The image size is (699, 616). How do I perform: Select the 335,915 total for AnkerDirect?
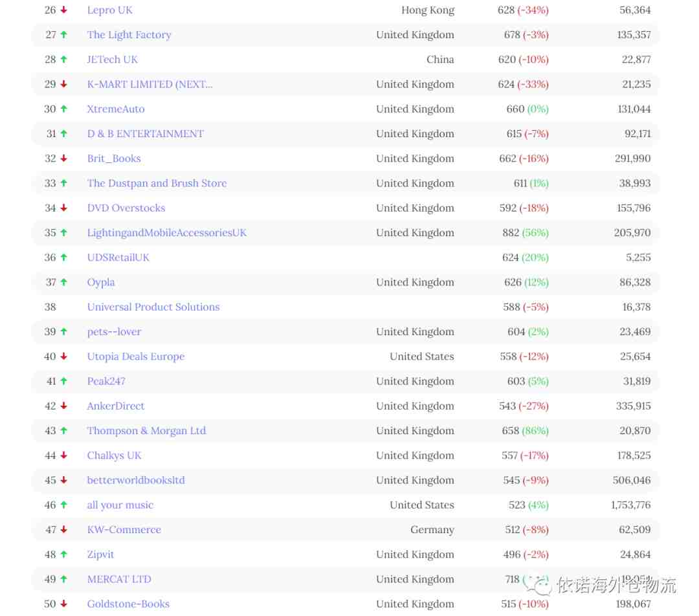point(633,406)
